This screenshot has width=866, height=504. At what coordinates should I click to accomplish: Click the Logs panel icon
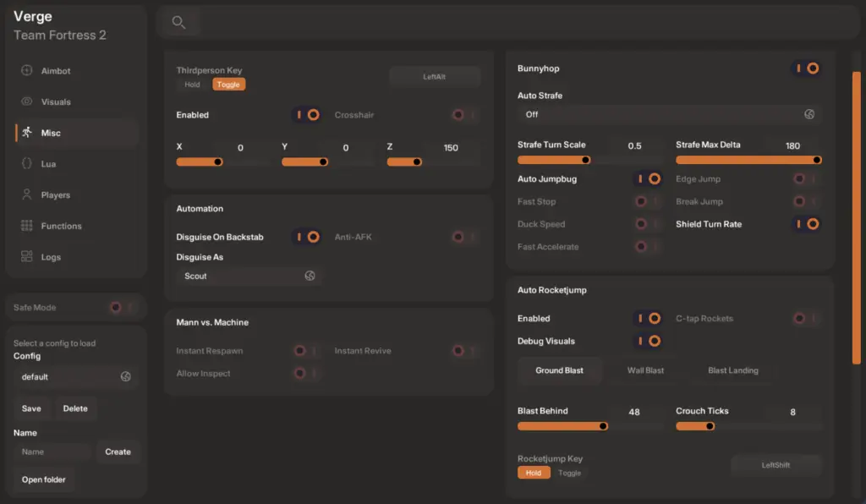(x=26, y=256)
